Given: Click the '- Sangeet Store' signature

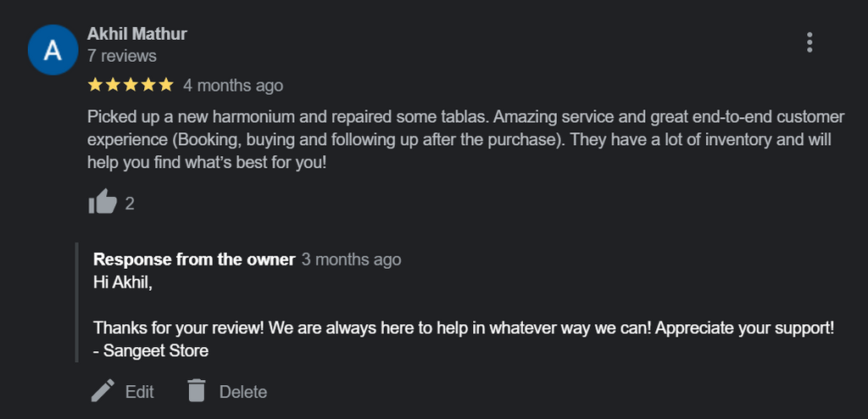Looking at the screenshot, I should [x=151, y=349].
